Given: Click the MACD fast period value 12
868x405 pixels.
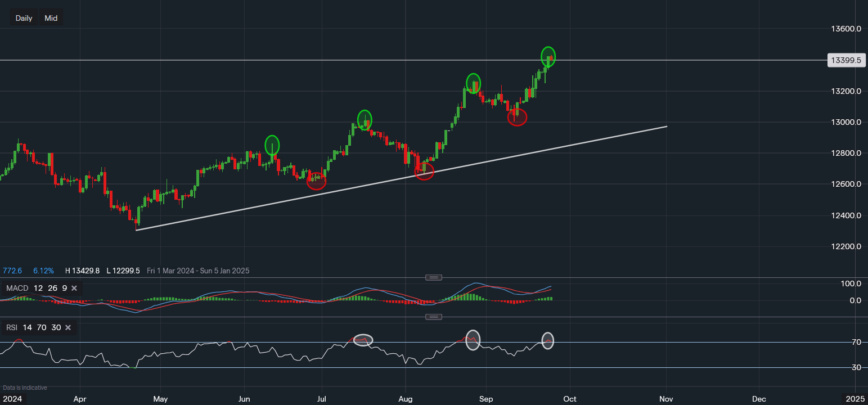Looking at the screenshot, I should [38, 289].
